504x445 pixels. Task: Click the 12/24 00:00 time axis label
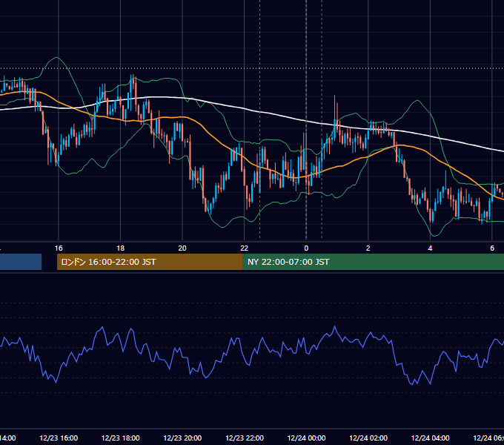pos(306,438)
